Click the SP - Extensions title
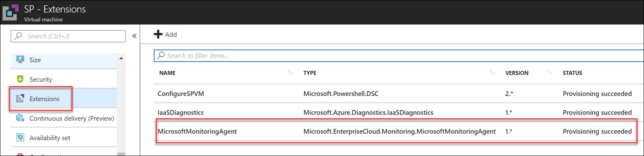644x156 pixels. pos(55,9)
